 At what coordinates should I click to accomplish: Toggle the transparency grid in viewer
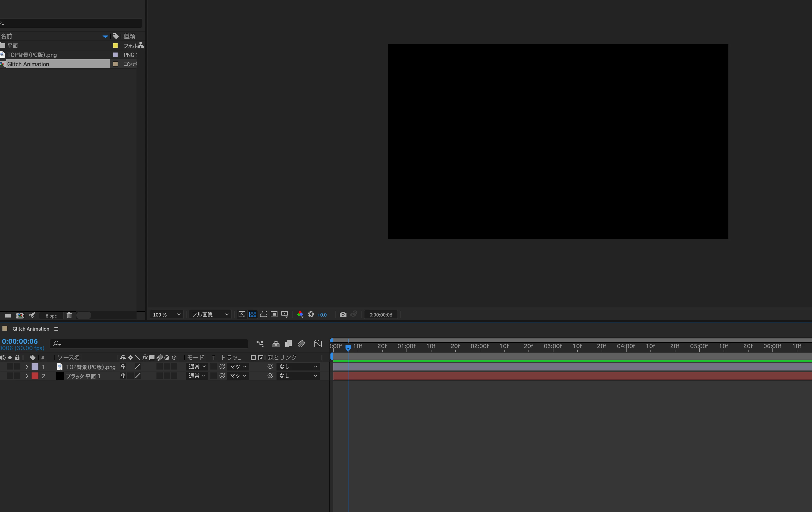(x=253, y=315)
